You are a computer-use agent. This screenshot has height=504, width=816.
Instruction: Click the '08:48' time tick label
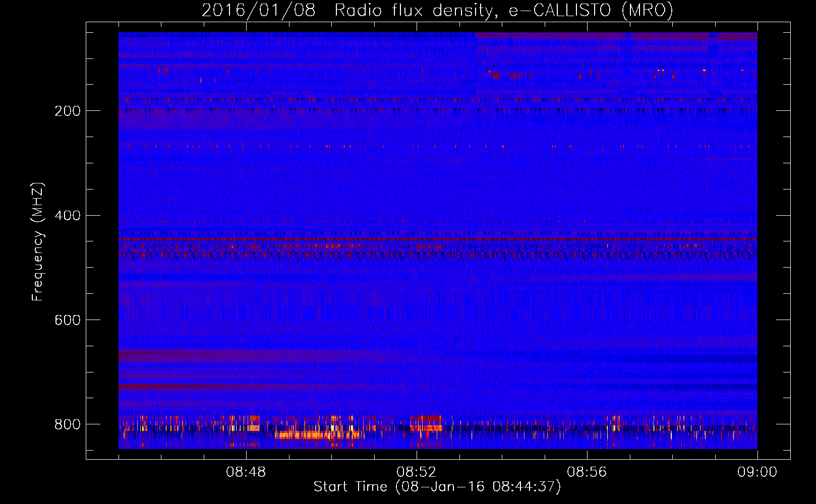[x=246, y=472]
